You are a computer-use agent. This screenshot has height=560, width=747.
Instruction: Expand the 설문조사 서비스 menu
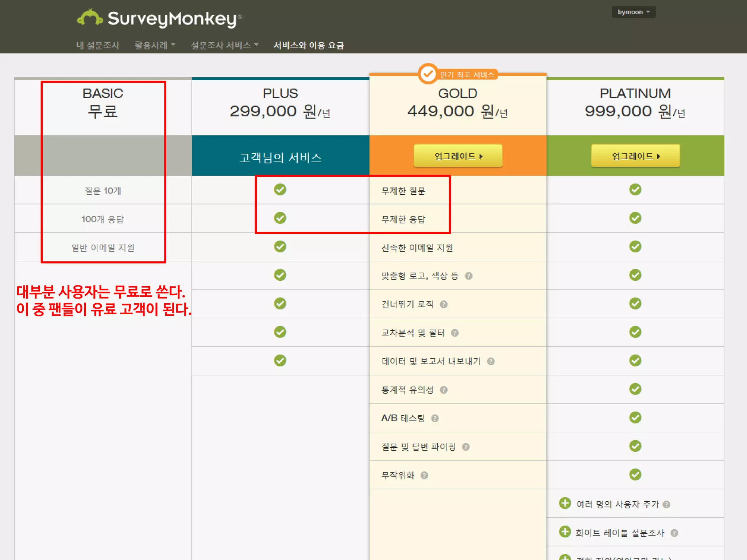[x=225, y=45]
